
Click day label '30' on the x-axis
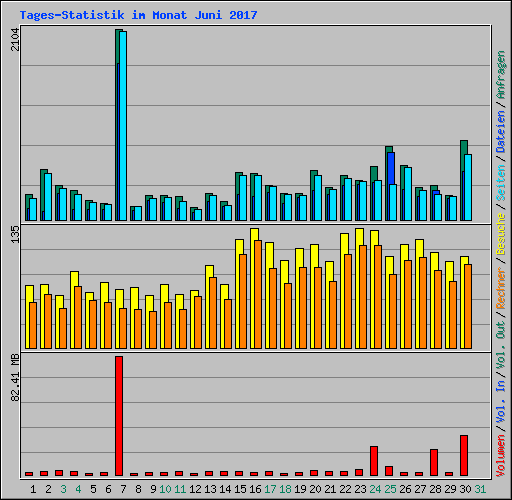pyautogui.click(x=465, y=489)
